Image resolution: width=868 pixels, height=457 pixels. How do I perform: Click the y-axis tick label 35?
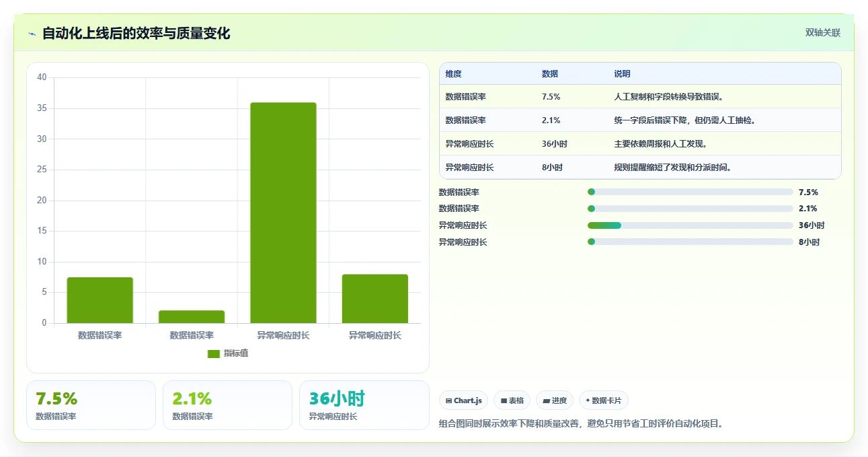pyautogui.click(x=42, y=108)
